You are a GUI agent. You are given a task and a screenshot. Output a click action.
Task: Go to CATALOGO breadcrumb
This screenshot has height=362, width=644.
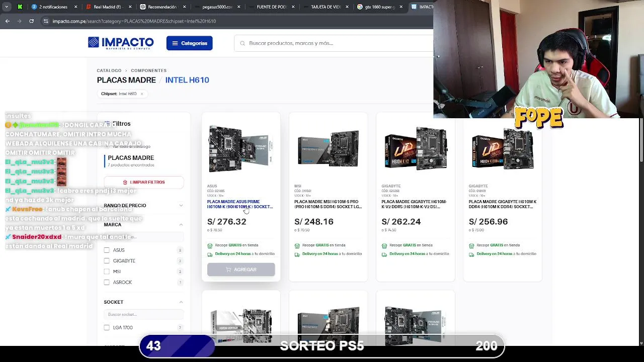coord(109,70)
